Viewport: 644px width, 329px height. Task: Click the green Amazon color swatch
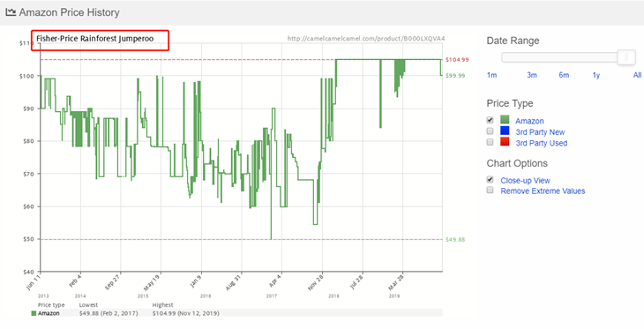click(505, 120)
